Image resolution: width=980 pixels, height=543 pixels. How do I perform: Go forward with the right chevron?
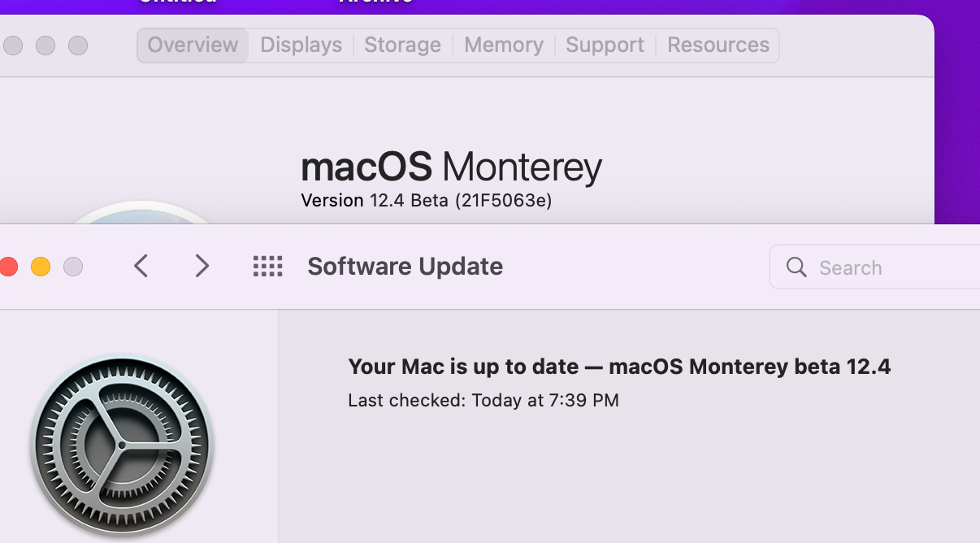point(202,266)
